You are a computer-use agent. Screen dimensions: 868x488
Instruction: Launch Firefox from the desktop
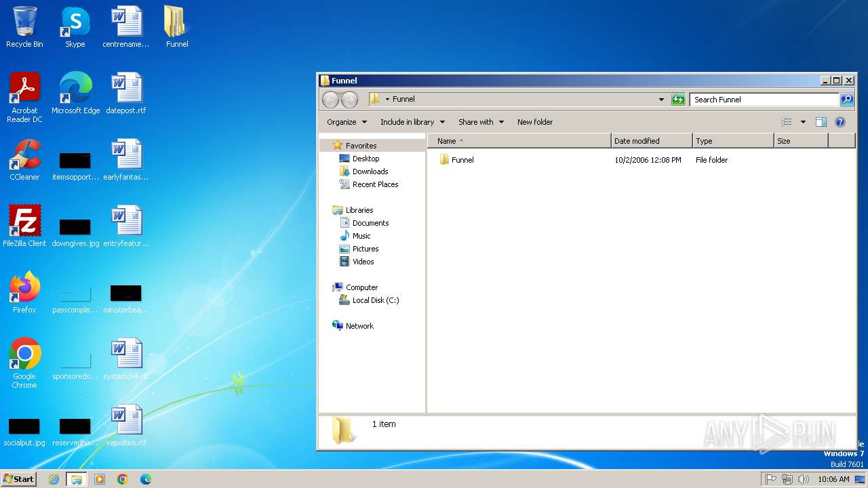click(24, 293)
